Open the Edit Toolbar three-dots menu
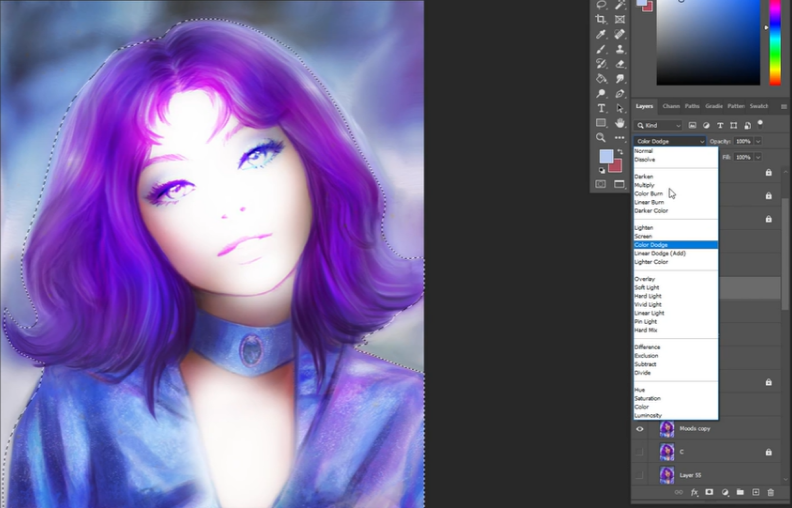The height and width of the screenshot is (508, 792). (620, 137)
